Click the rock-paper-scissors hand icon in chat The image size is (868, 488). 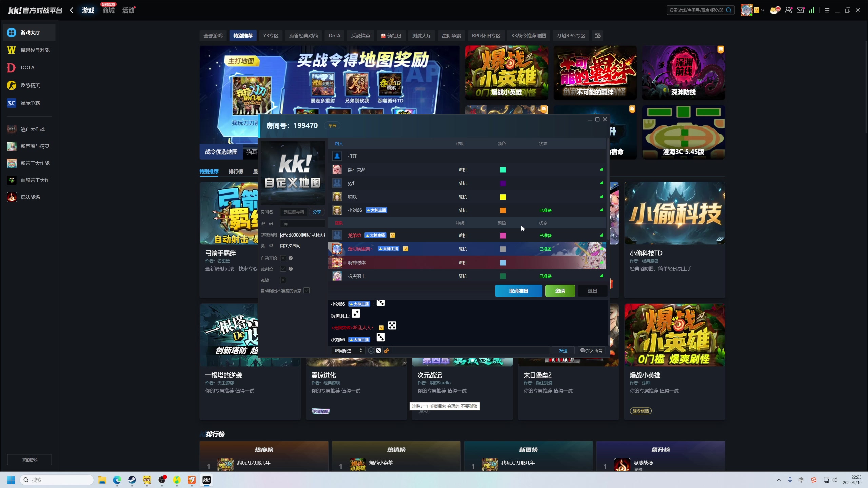[387, 351]
